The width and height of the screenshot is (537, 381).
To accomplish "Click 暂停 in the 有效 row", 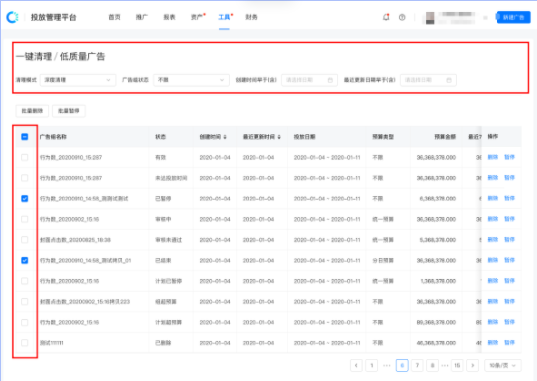I will [x=509, y=157].
